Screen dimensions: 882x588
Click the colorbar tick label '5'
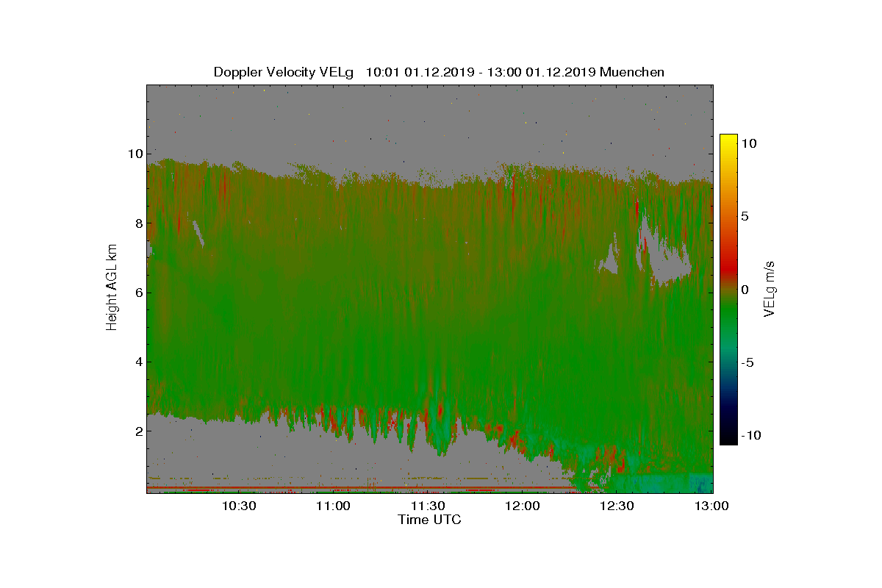(744, 217)
